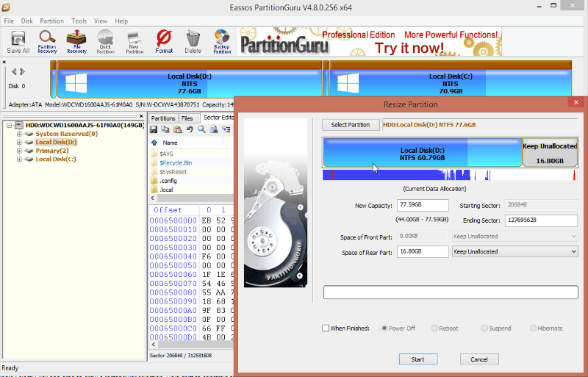Click the Space of Rear Part field
The height and width of the screenshot is (377, 588).
coord(423,252)
